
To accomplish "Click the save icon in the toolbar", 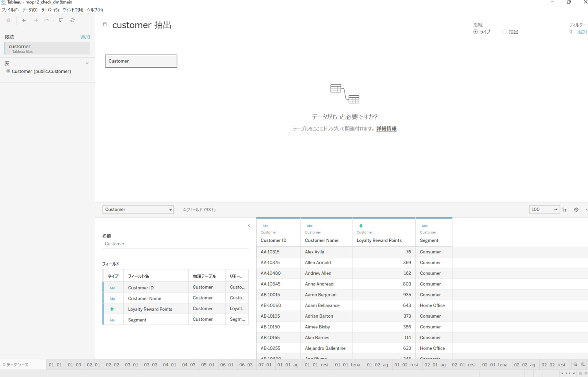I will pos(61,20).
